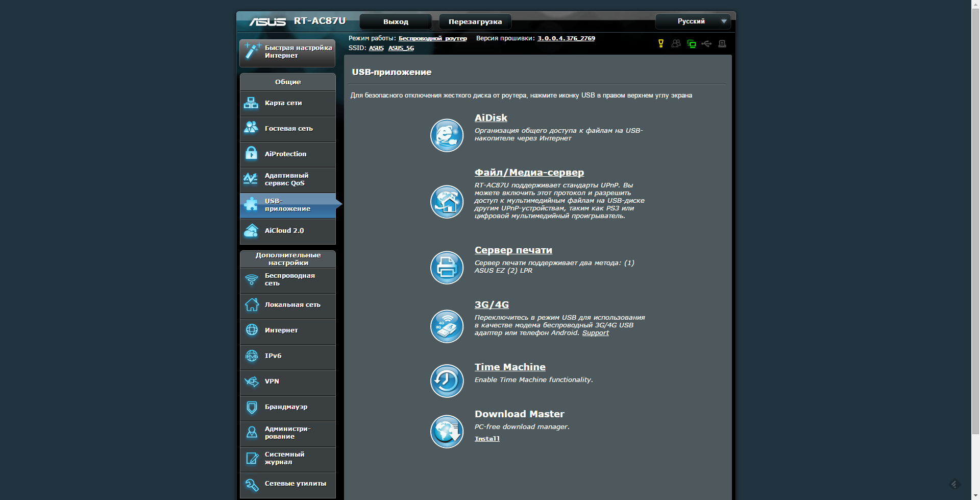Click the ASUS logo

tap(267, 21)
